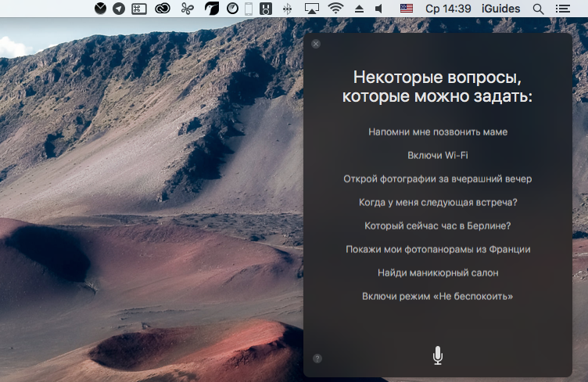
Task: Click the Siri microphone icon
Action: click(x=438, y=356)
